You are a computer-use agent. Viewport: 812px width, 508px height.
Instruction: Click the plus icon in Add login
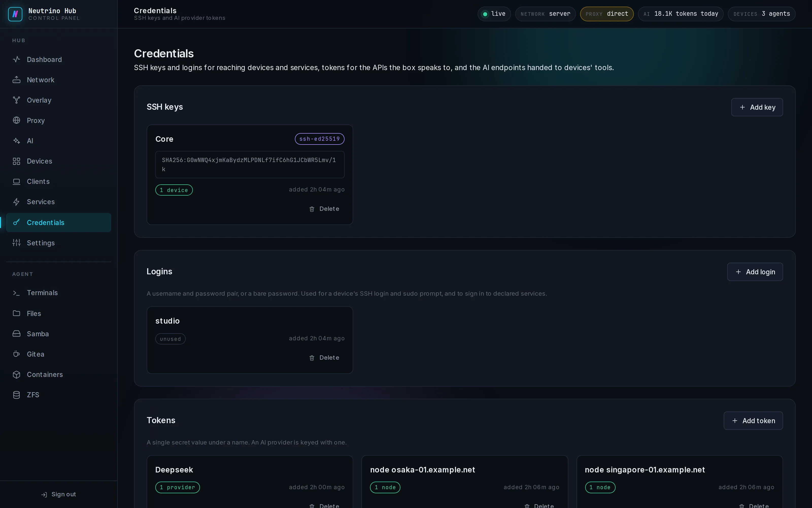point(738,272)
